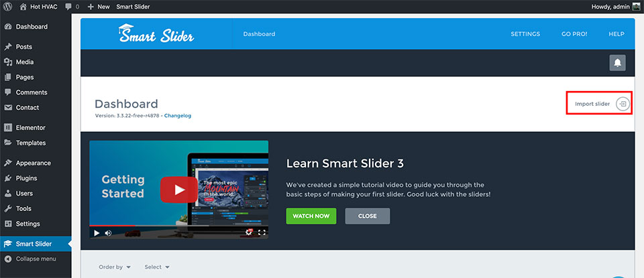This screenshot has height=278, width=644.
Task: Open Posts from the sidebar
Action: coord(24,47)
